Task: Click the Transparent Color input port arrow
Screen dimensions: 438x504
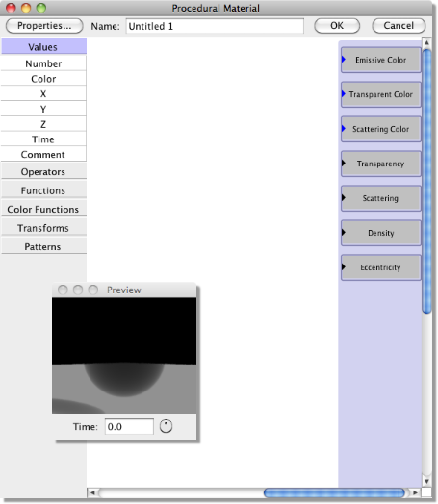Action: (344, 94)
